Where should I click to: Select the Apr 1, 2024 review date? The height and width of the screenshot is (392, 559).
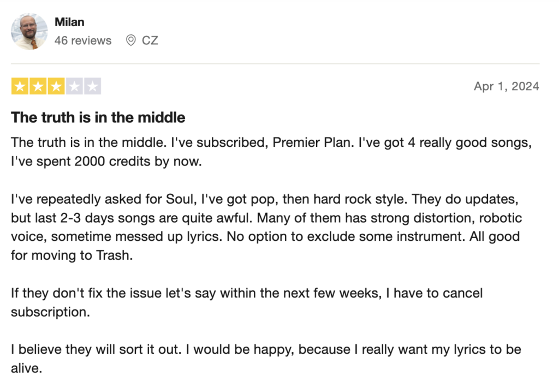click(x=506, y=86)
